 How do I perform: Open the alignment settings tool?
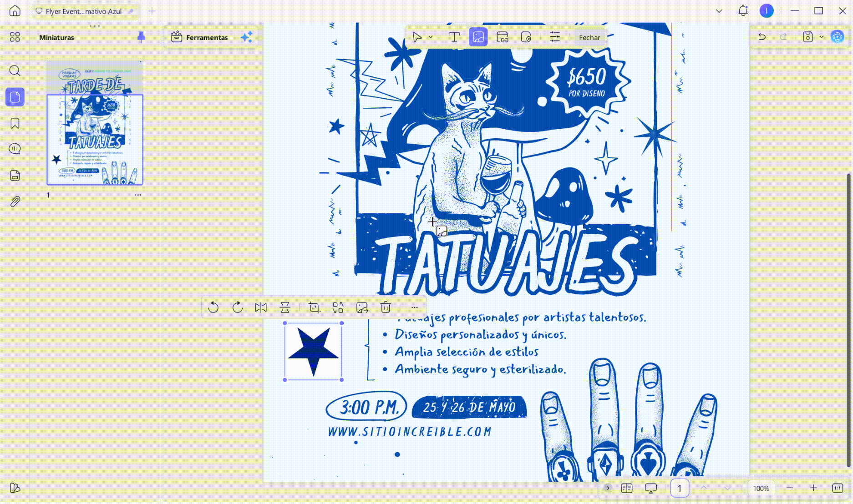555,37
